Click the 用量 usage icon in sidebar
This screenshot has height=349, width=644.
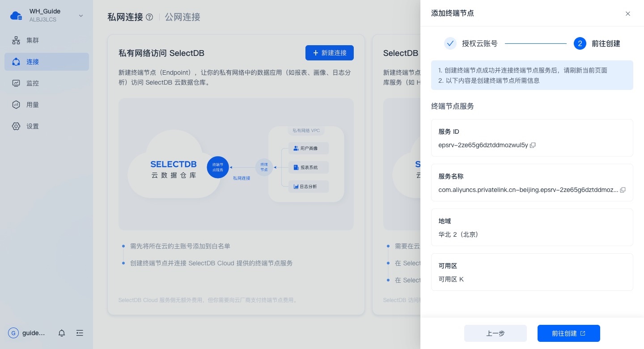[16, 105]
